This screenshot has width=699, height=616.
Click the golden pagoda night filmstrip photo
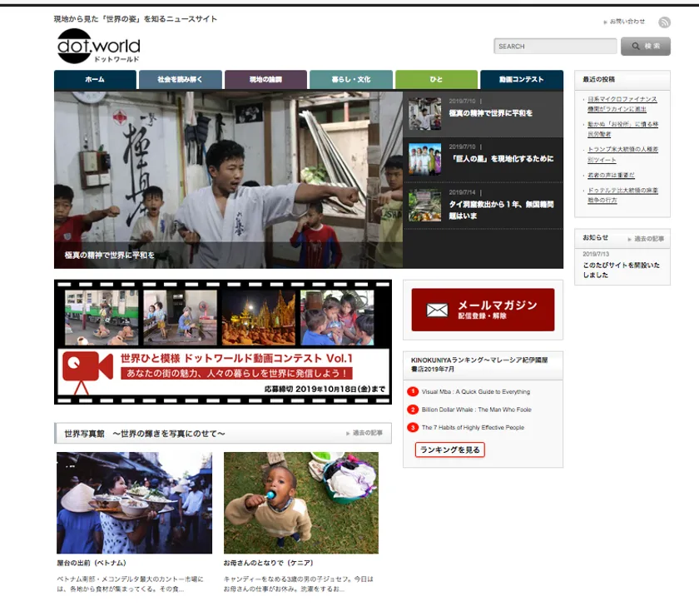(259, 318)
